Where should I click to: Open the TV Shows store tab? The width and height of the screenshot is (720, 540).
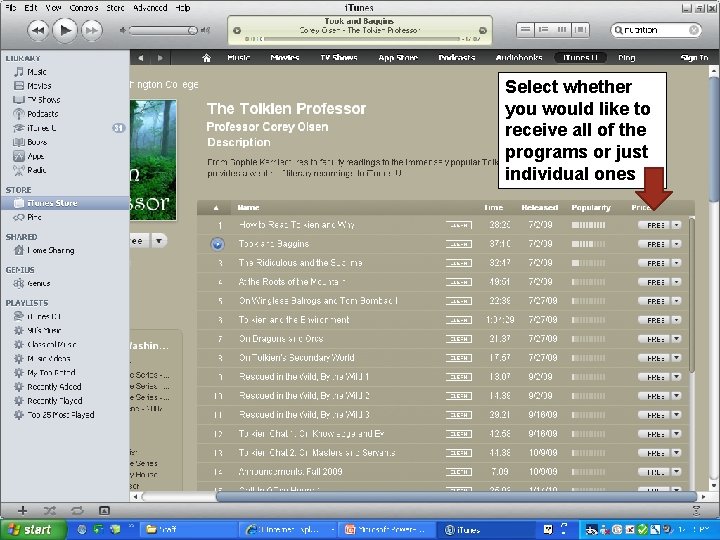339,58
